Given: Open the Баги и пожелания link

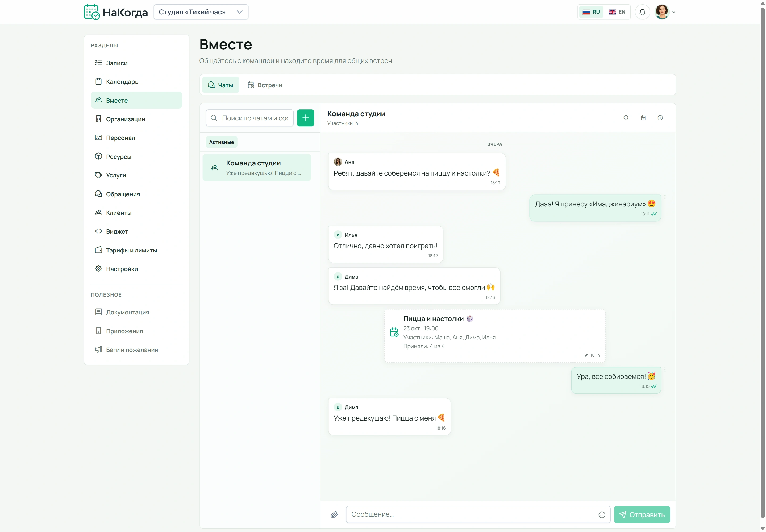Looking at the screenshot, I should point(136,350).
